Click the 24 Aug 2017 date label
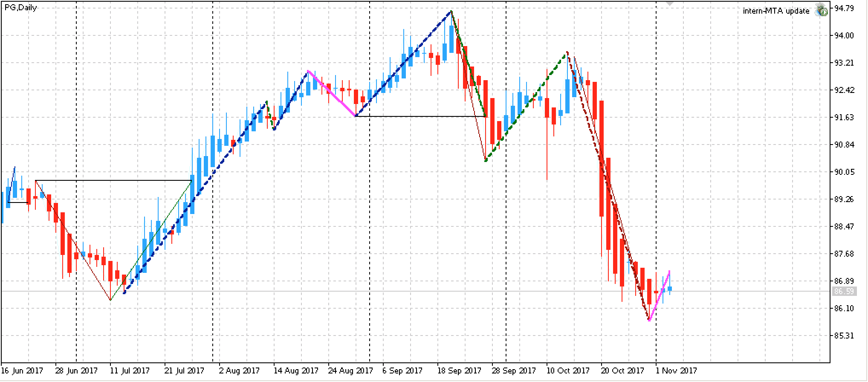The height and width of the screenshot is (382, 868). [350, 370]
